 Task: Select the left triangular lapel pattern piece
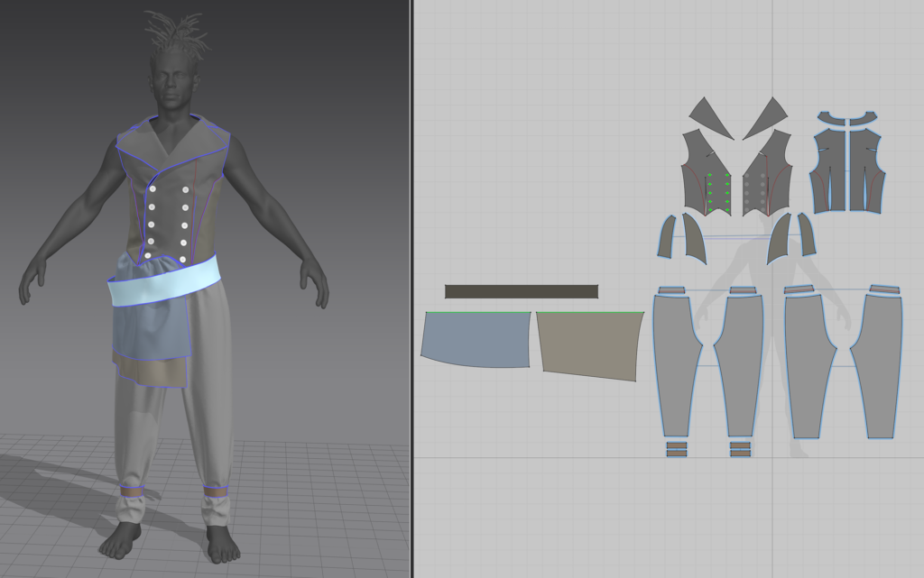click(711, 118)
